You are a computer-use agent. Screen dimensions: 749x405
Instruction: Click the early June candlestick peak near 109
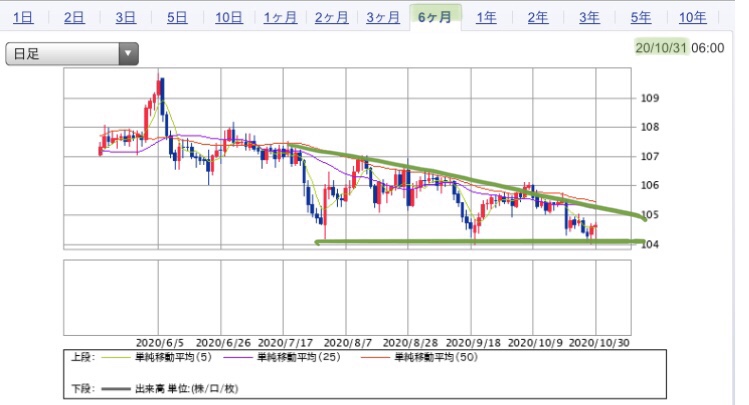tap(160, 88)
